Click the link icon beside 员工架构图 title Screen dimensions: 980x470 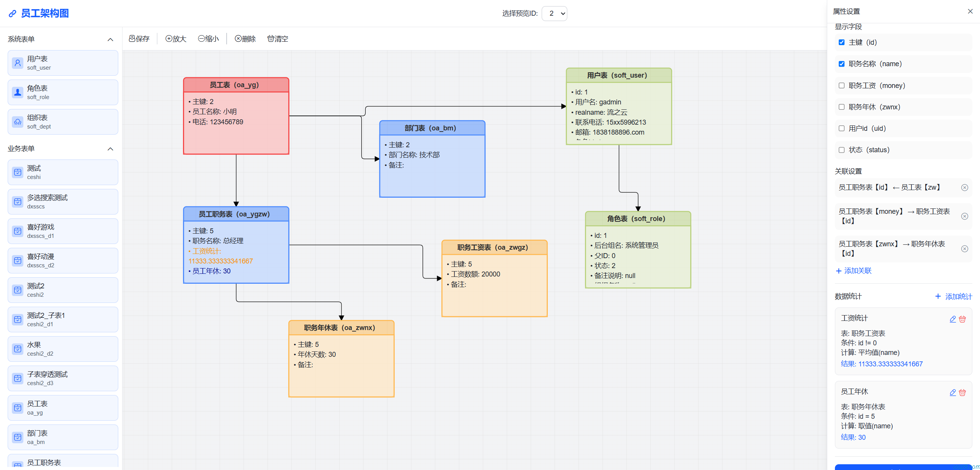click(x=13, y=13)
